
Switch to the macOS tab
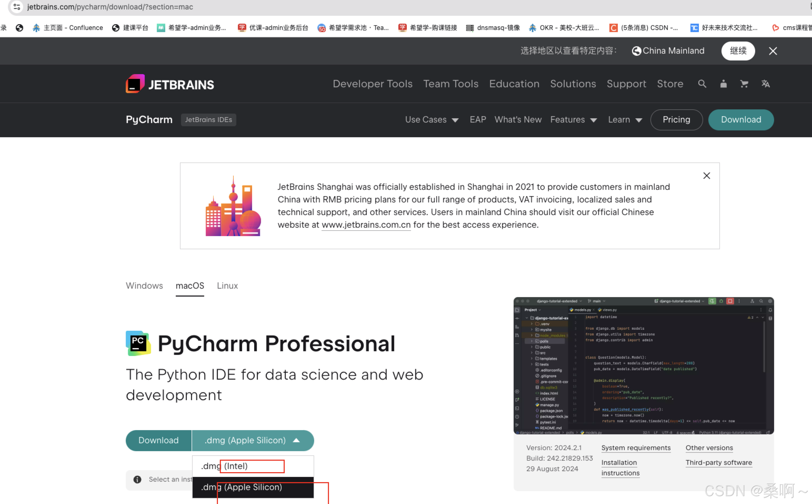(190, 286)
